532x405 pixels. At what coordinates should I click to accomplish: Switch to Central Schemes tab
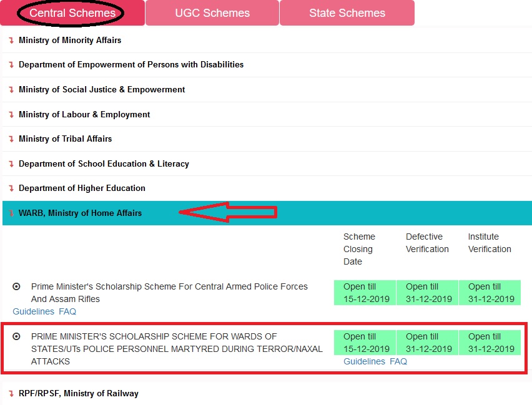(x=72, y=13)
